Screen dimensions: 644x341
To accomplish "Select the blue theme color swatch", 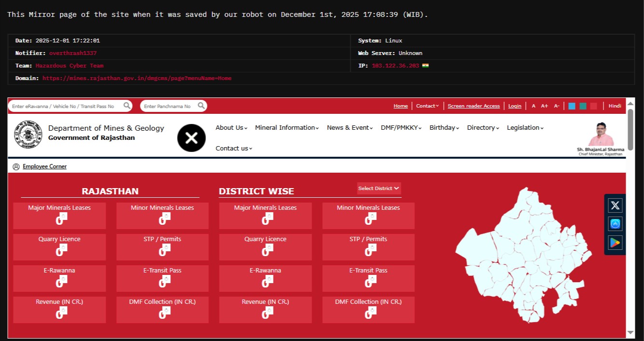I will (x=572, y=106).
